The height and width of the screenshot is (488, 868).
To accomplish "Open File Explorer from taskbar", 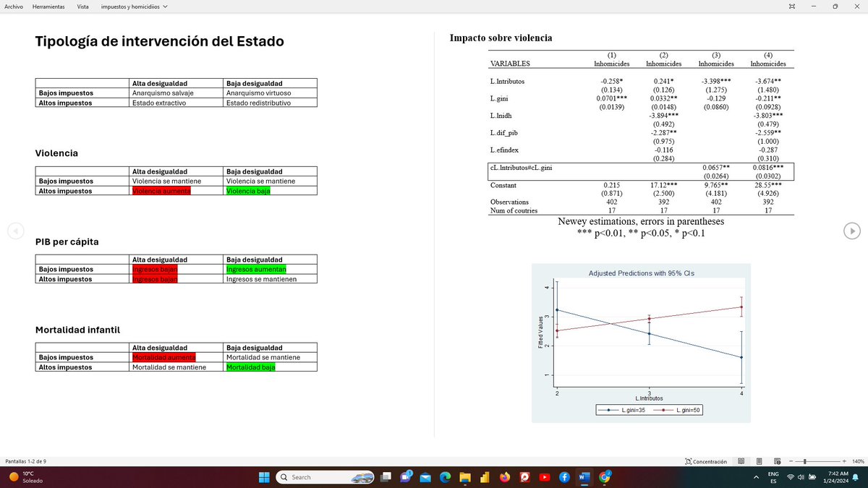I will click(466, 477).
